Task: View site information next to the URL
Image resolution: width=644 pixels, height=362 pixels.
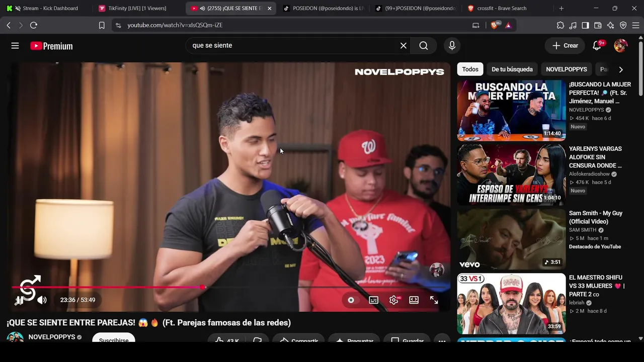Action: tap(118, 25)
